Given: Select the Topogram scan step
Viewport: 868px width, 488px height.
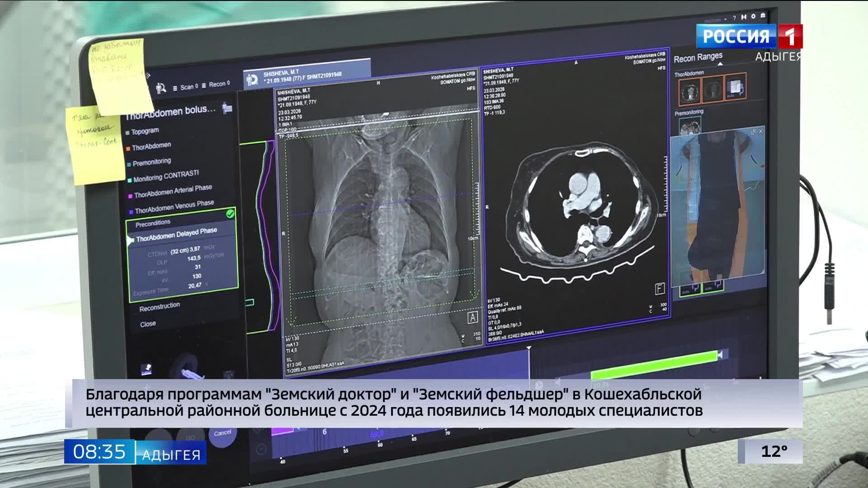Looking at the screenshot, I should coord(145,131).
